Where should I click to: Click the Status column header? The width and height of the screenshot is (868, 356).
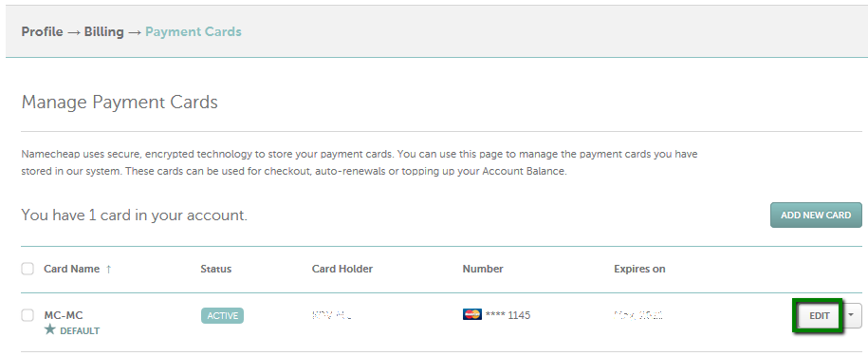pos(216,269)
